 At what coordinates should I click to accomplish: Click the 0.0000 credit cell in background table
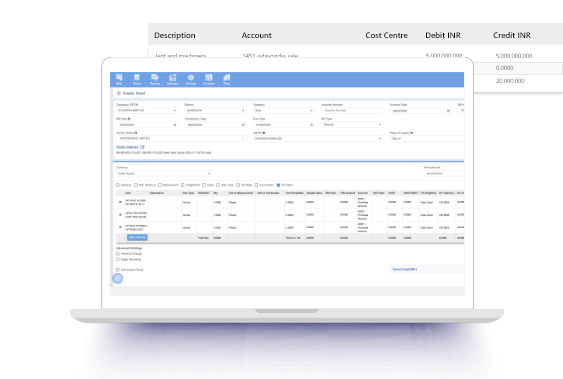[504, 68]
